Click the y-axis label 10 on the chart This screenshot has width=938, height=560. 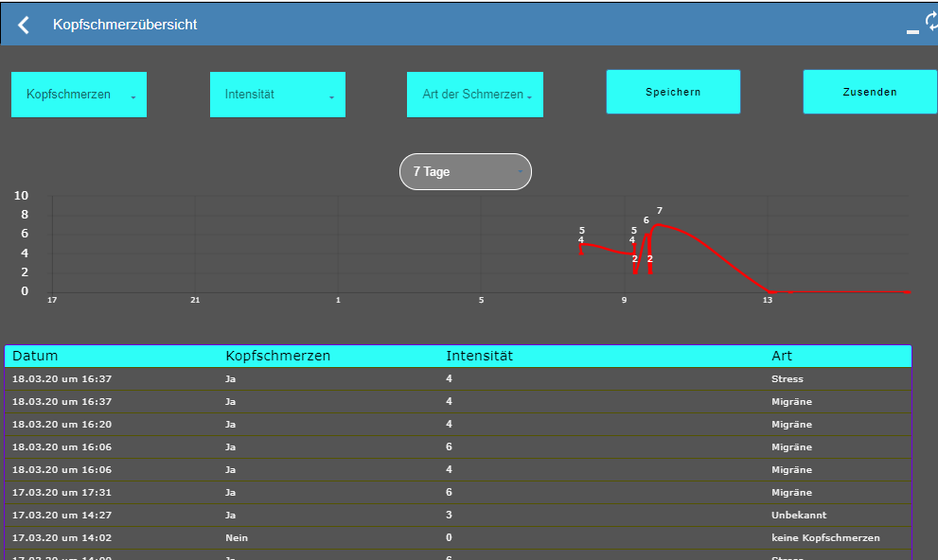21,196
